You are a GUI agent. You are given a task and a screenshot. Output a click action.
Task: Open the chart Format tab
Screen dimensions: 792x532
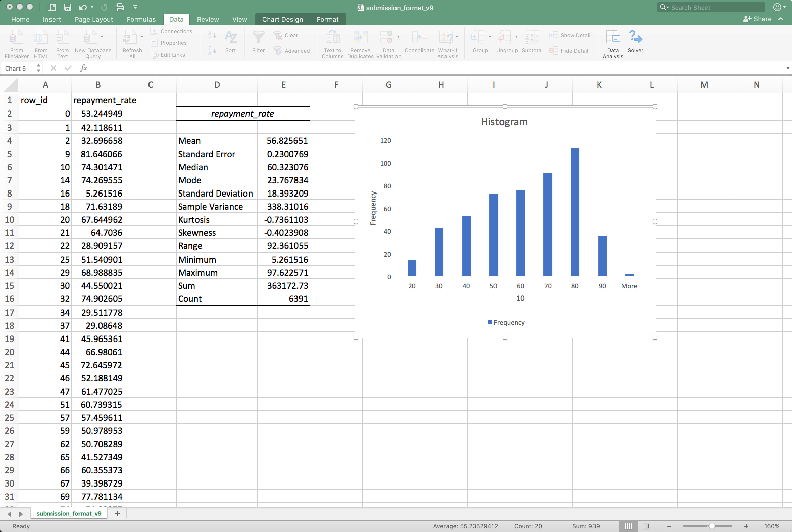[x=327, y=19]
